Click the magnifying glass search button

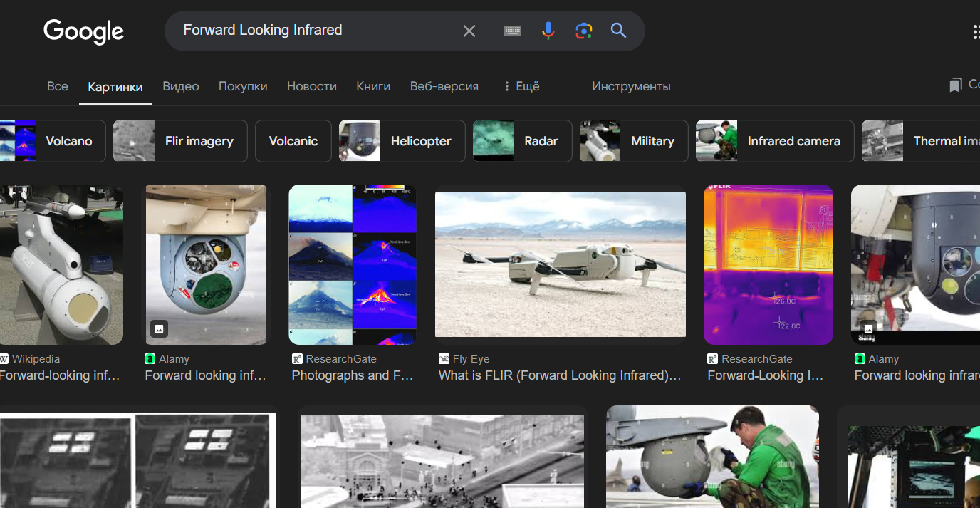pos(618,31)
